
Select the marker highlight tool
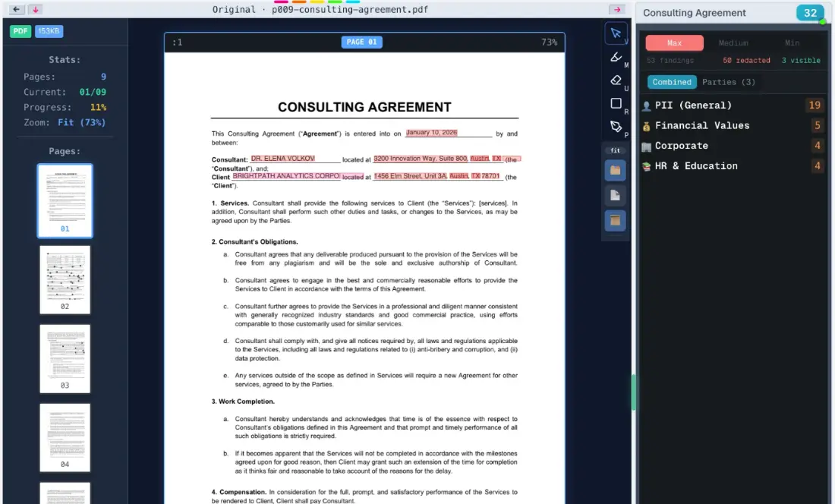pos(616,57)
